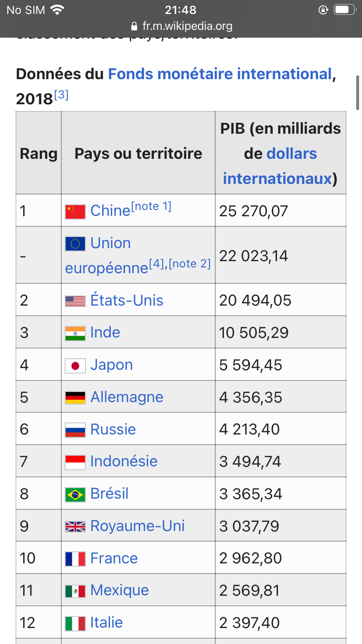Tap the battery indicator in the status bar
Image resolution: width=362 pixels, height=644 pixels.
[x=345, y=10]
